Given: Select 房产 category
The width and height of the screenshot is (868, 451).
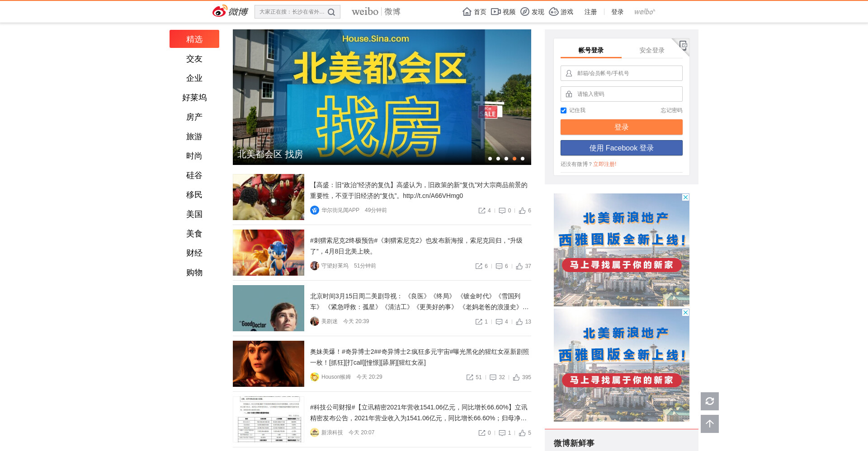Looking at the screenshot, I should [194, 117].
